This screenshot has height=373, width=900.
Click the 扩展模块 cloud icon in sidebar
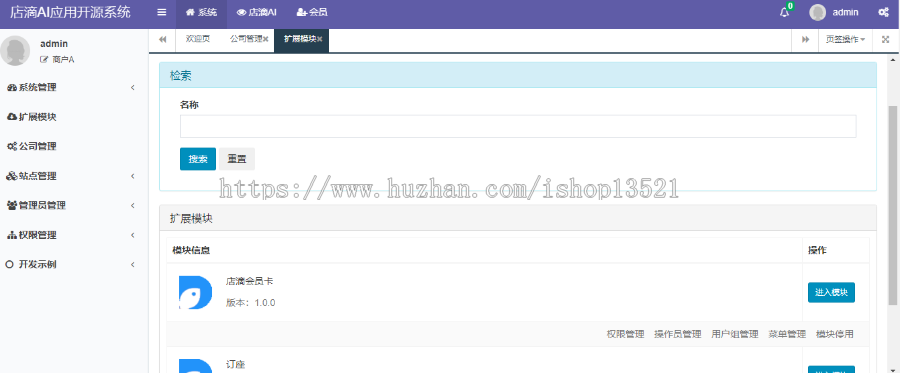[11, 117]
